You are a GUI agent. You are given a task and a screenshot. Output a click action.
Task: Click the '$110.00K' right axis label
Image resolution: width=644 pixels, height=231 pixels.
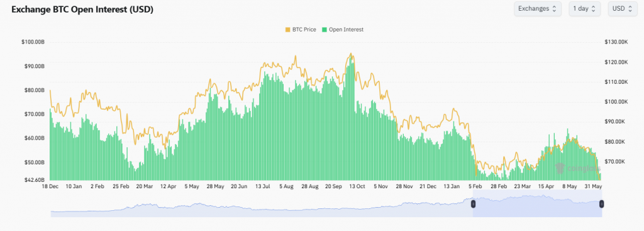point(616,82)
